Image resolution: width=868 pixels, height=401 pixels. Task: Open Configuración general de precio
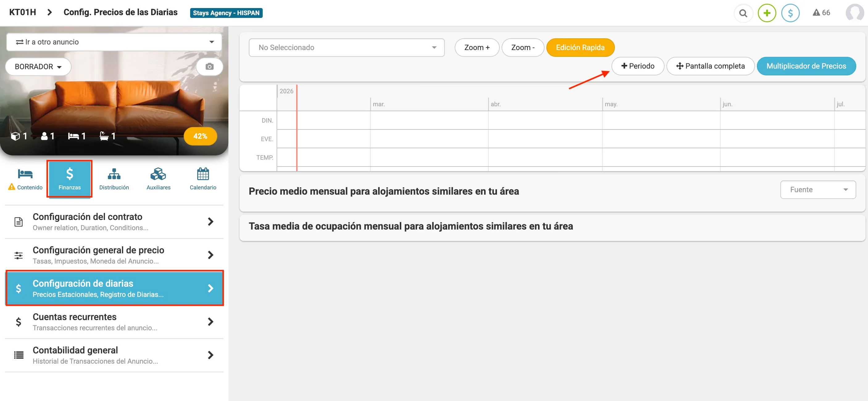[x=114, y=255]
